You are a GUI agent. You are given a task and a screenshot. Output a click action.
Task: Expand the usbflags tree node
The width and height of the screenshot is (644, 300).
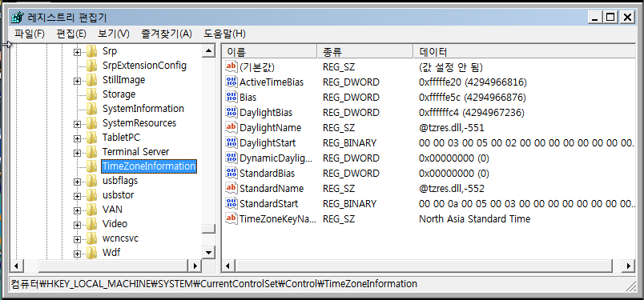tap(77, 182)
